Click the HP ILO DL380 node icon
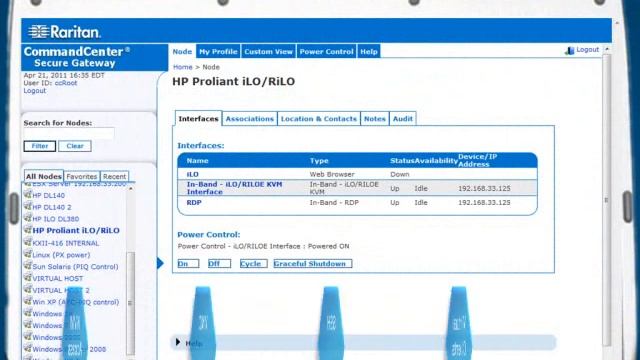 tap(28, 218)
